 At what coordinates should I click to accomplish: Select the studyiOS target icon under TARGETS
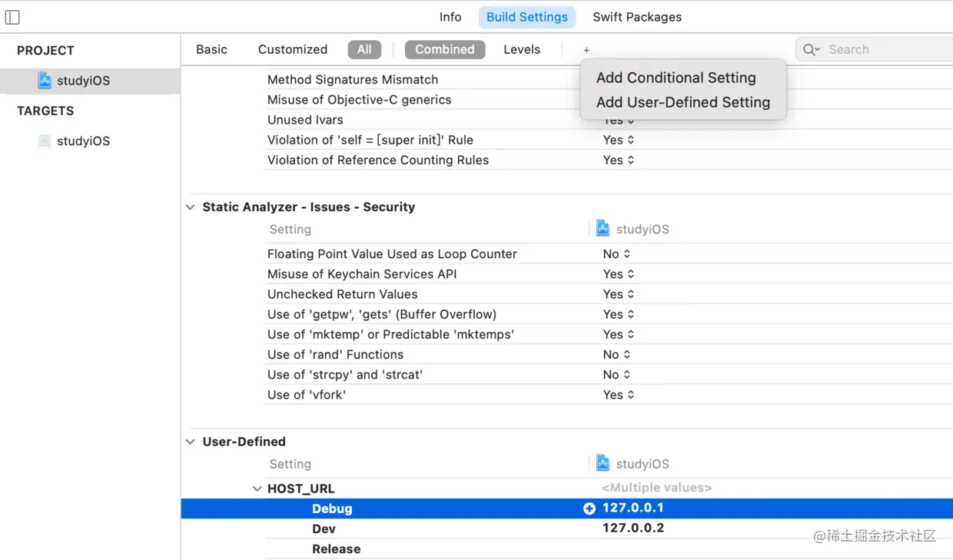click(44, 141)
